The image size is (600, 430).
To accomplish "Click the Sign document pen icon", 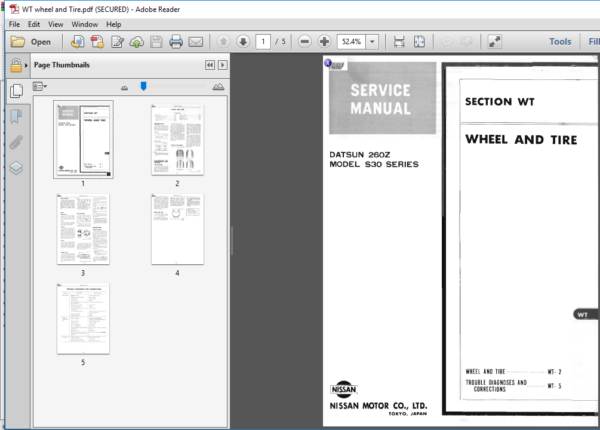I will pyautogui.click(x=117, y=42).
